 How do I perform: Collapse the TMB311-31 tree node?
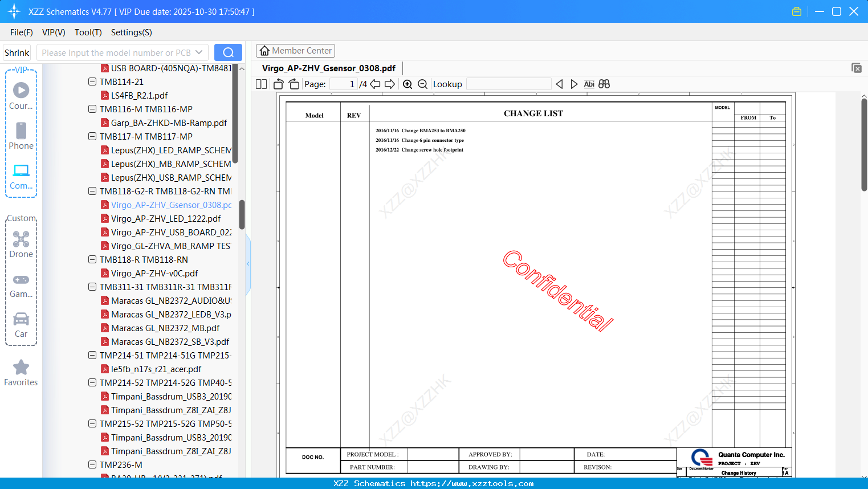[x=92, y=287]
